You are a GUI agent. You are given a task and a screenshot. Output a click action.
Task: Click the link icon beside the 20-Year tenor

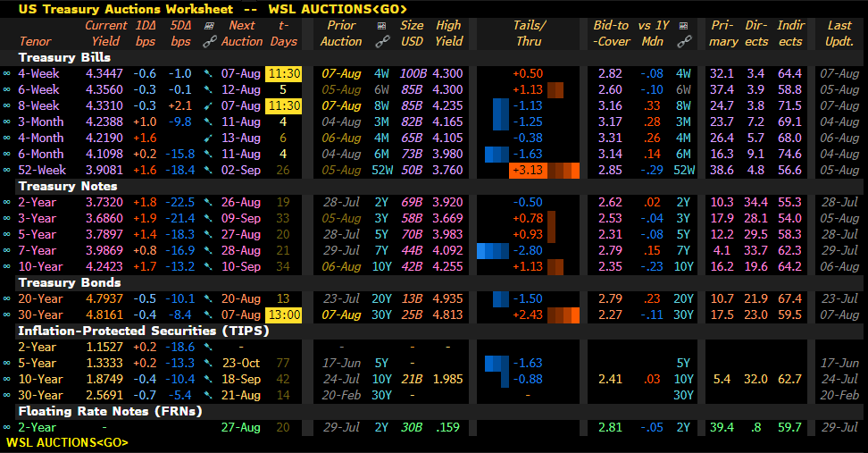coord(6,298)
